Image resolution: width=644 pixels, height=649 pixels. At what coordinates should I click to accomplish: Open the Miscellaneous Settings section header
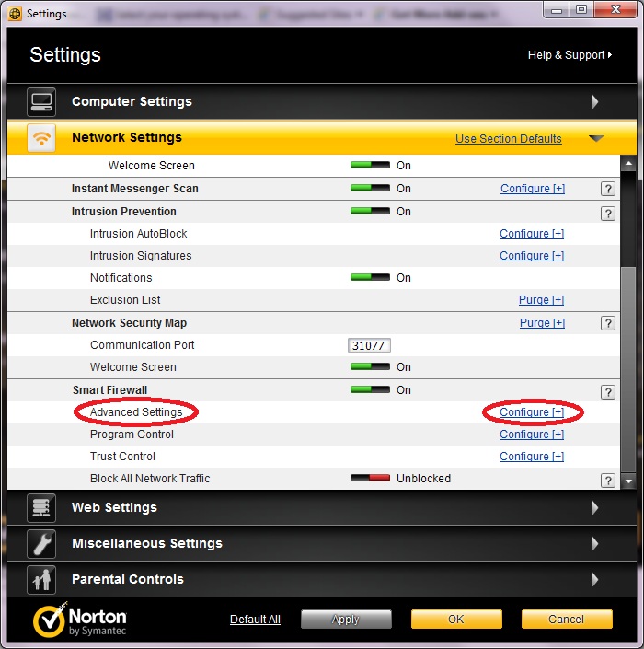[x=322, y=543]
